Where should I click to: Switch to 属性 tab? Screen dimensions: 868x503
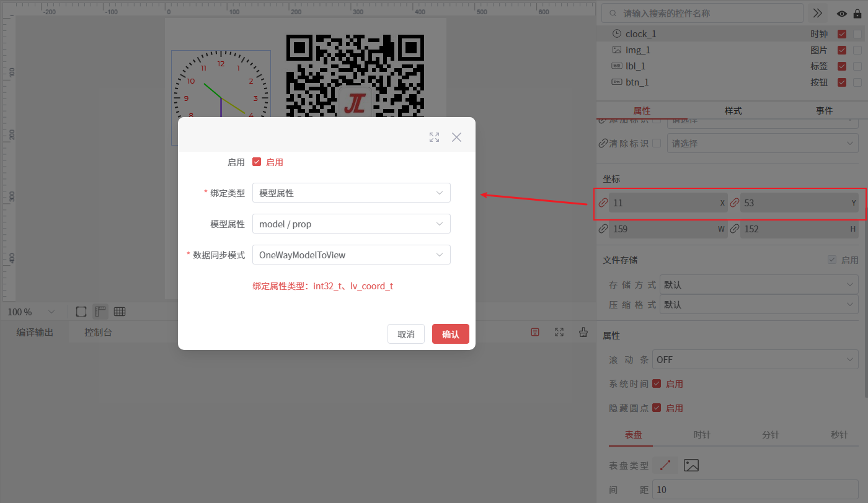(642, 111)
